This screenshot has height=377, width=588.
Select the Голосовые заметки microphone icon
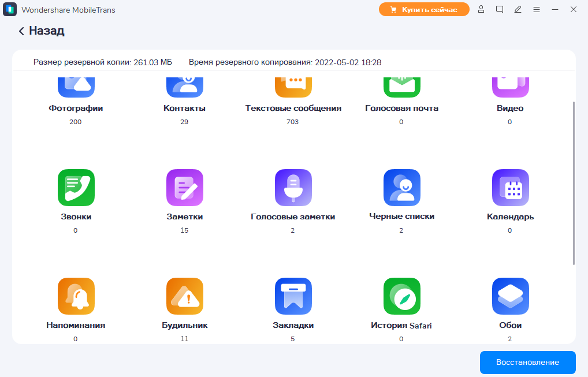click(x=293, y=188)
